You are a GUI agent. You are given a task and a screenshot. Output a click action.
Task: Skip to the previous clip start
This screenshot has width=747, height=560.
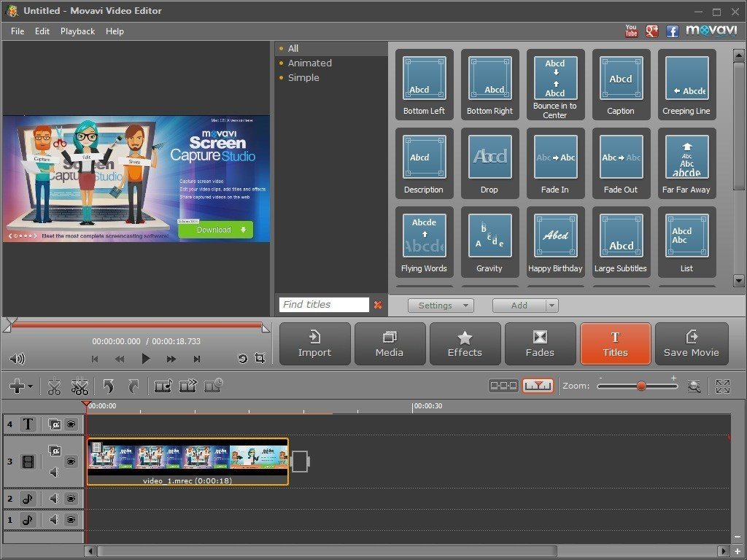(x=95, y=359)
